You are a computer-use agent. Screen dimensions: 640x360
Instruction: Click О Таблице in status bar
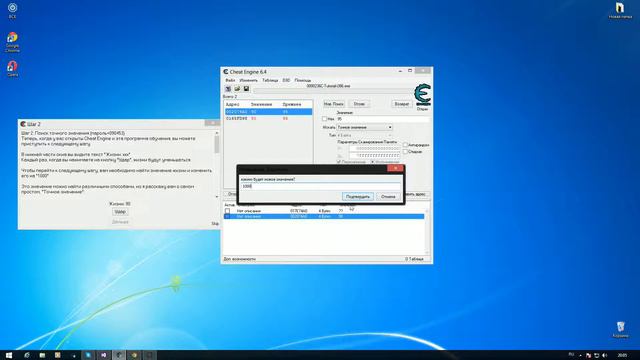[414, 259]
